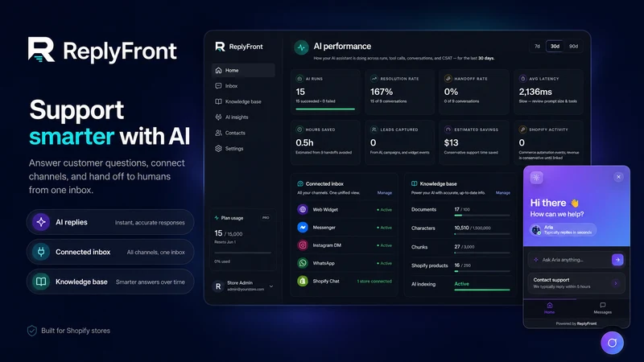This screenshot has width=644, height=362.
Task: Select the 7d time range
Action: [x=537, y=47]
